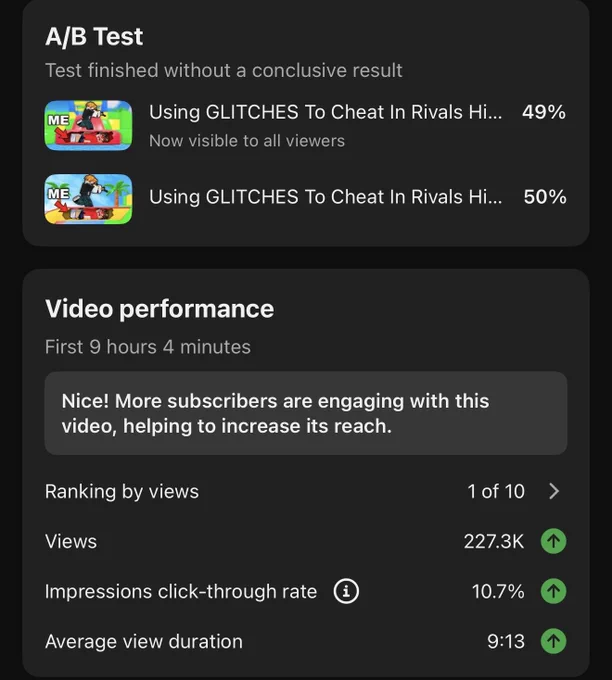The image size is (612, 680).
Task: Select the first video title with 49%
Action: pos(325,112)
